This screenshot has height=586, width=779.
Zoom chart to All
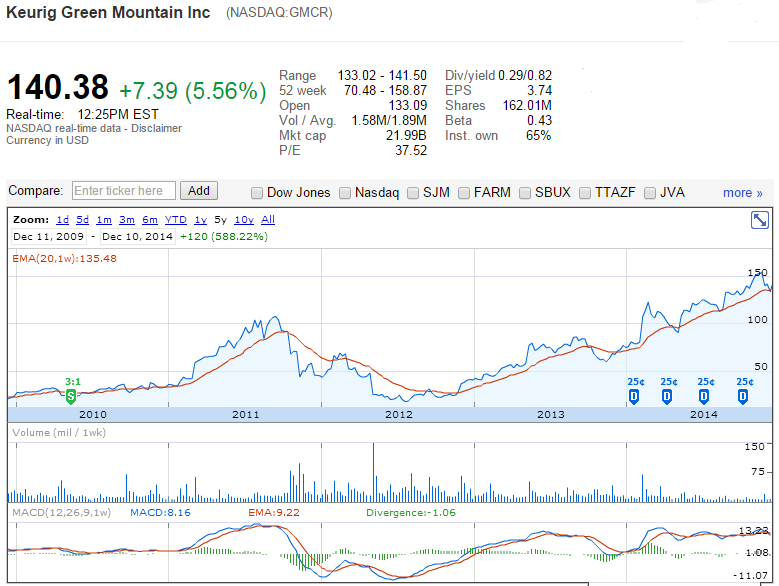pyautogui.click(x=268, y=220)
